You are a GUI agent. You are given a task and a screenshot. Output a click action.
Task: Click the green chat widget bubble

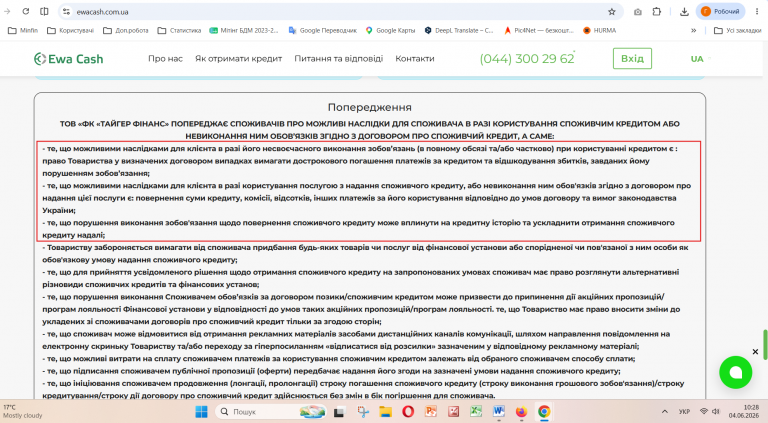pos(735,373)
